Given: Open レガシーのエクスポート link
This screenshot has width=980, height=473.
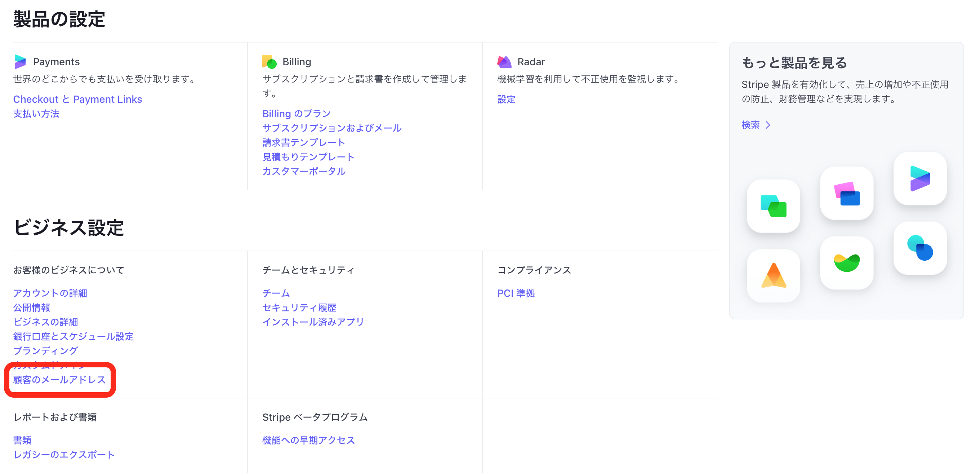Looking at the screenshot, I should [64, 455].
